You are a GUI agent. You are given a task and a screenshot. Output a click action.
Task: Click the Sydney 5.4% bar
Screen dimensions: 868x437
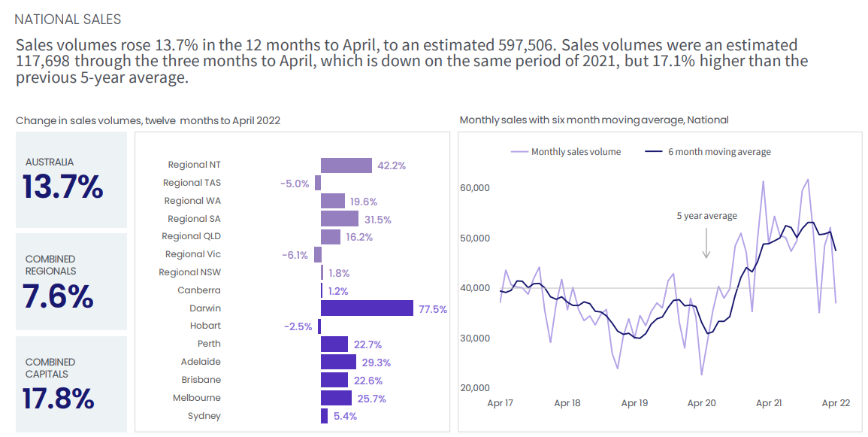[x=324, y=416]
